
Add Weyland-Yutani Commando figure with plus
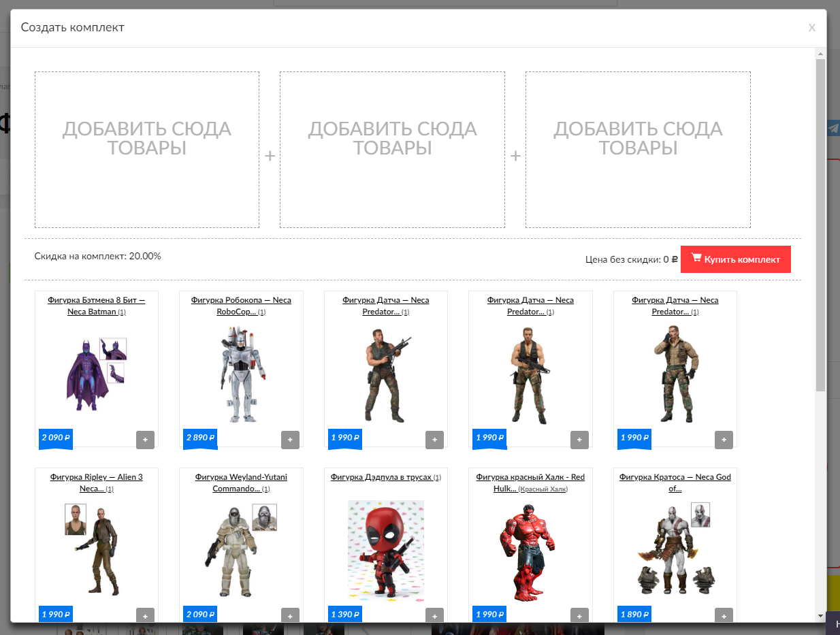click(290, 616)
